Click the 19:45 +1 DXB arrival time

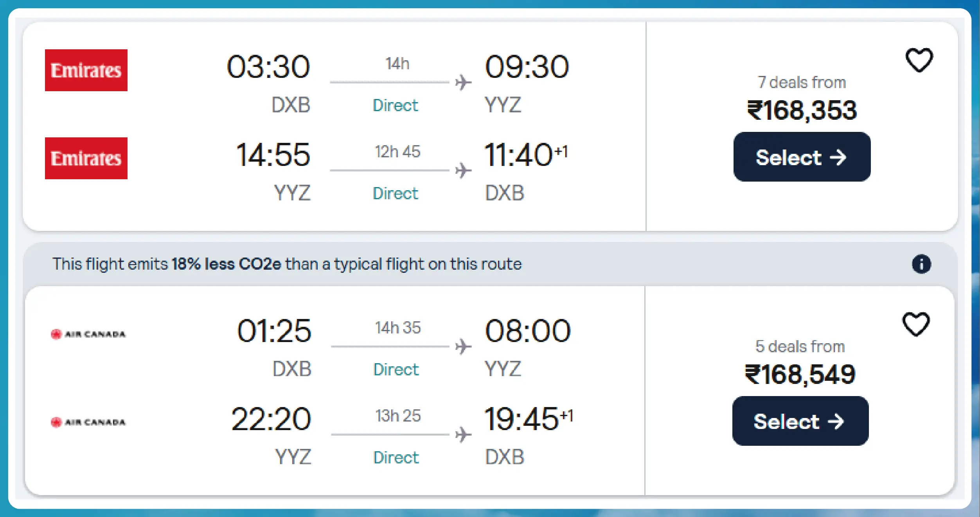(527, 419)
